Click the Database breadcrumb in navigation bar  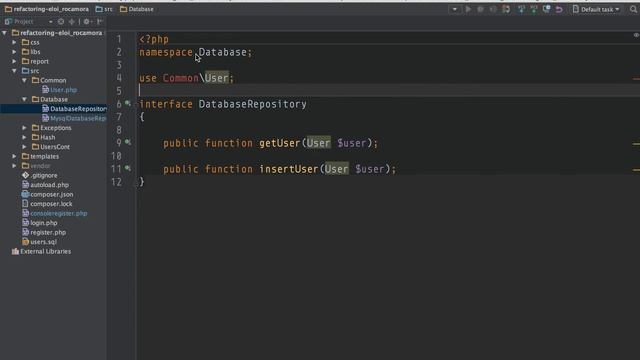[137, 9]
